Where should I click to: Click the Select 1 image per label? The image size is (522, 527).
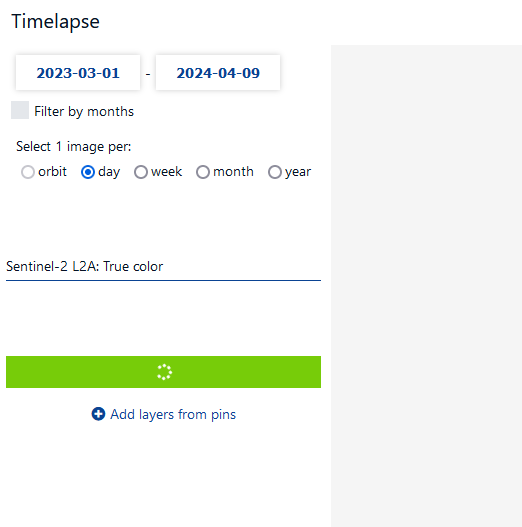coord(74,147)
